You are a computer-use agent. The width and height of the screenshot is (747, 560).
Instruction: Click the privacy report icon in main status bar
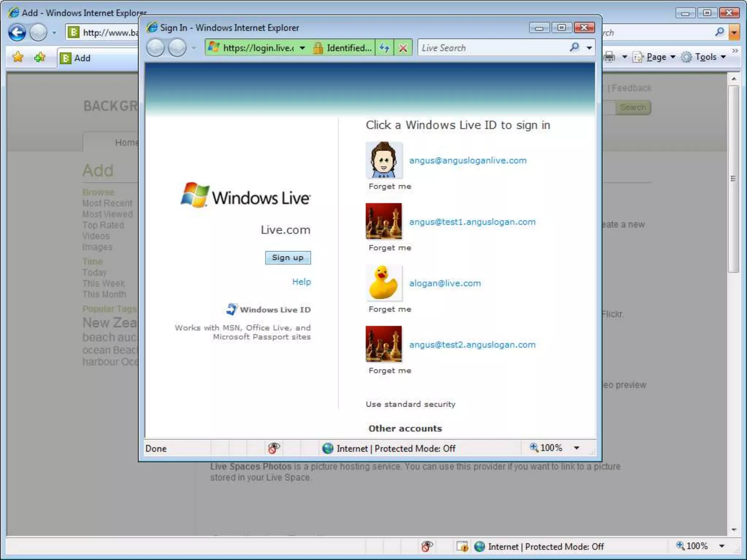462,546
